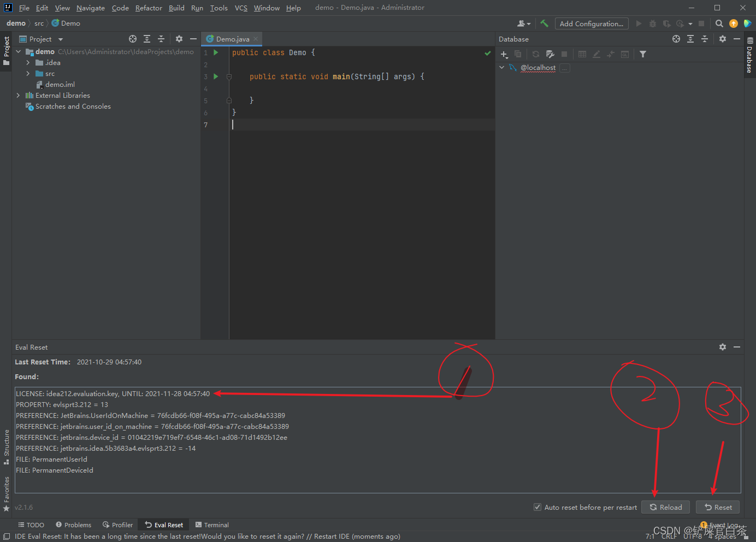Click the Stop square icon in main toolbar

(701, 23)
